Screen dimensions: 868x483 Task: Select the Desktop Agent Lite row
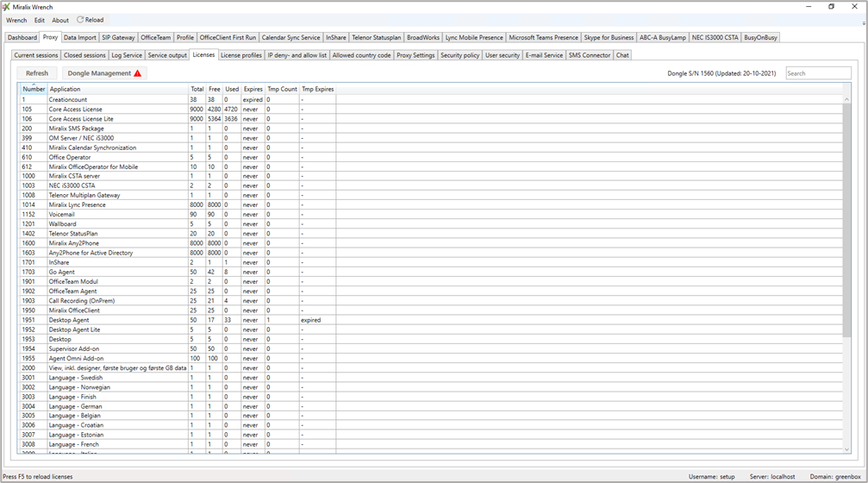coord(432,329)
